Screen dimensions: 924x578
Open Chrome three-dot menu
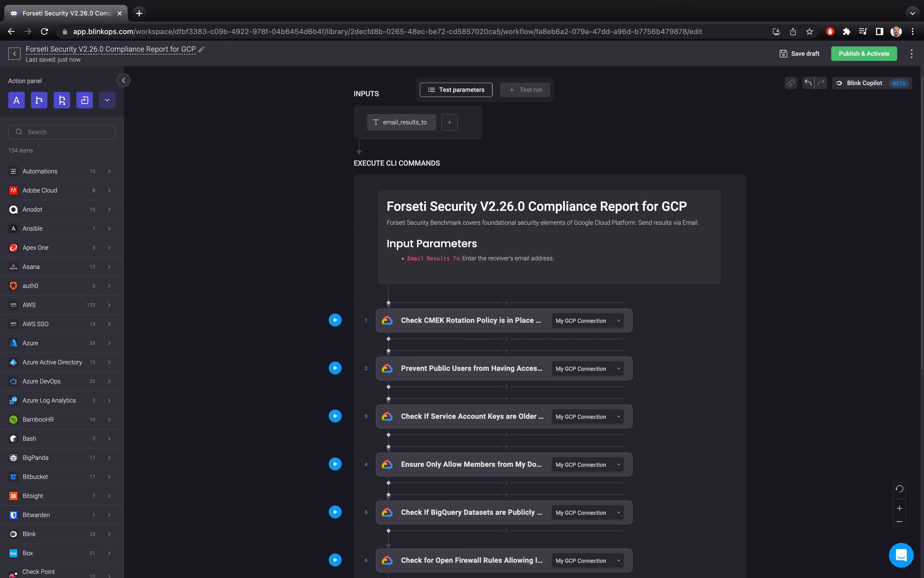[x=913, y=31]
